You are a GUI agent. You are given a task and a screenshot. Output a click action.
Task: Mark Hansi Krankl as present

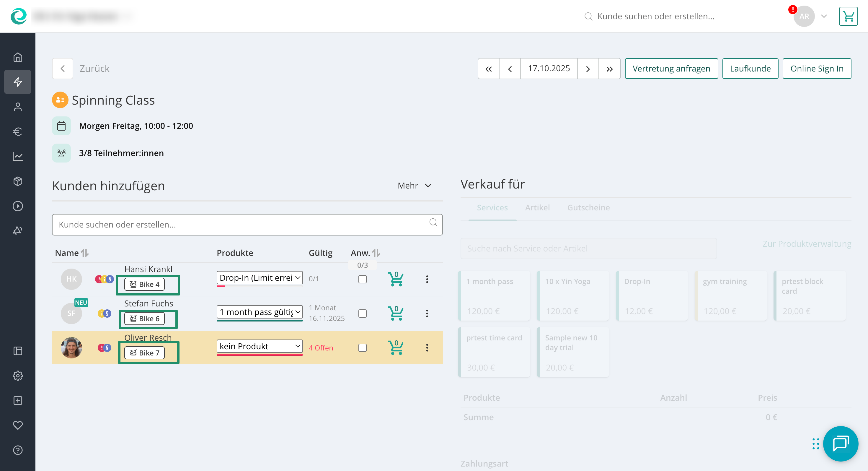362,279
